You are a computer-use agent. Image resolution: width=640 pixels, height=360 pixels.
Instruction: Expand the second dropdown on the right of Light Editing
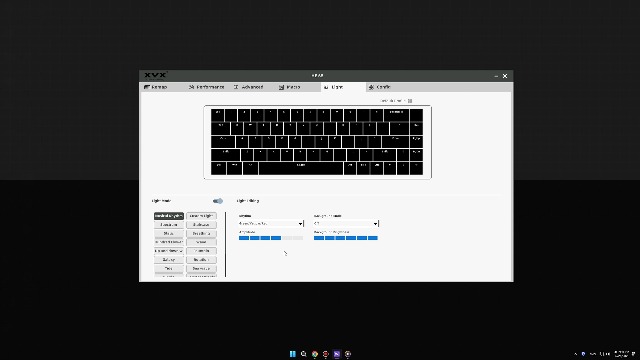pos(346,224)
